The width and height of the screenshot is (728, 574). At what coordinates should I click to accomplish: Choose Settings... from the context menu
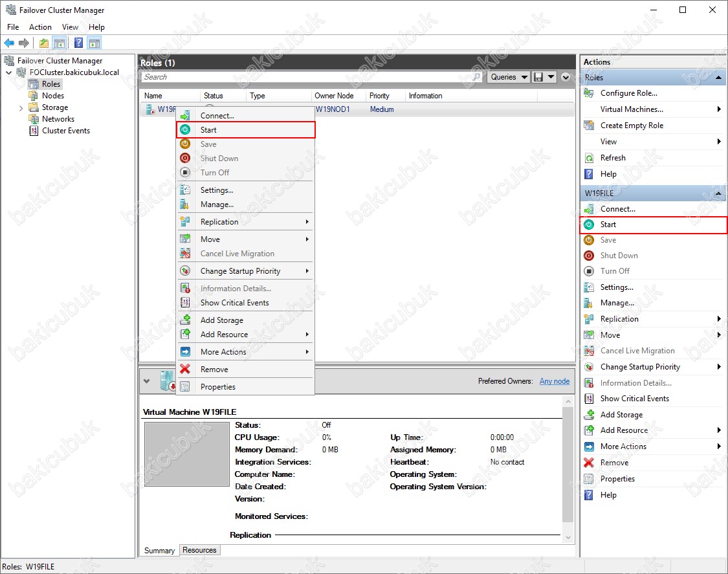[x=246, y=190]
